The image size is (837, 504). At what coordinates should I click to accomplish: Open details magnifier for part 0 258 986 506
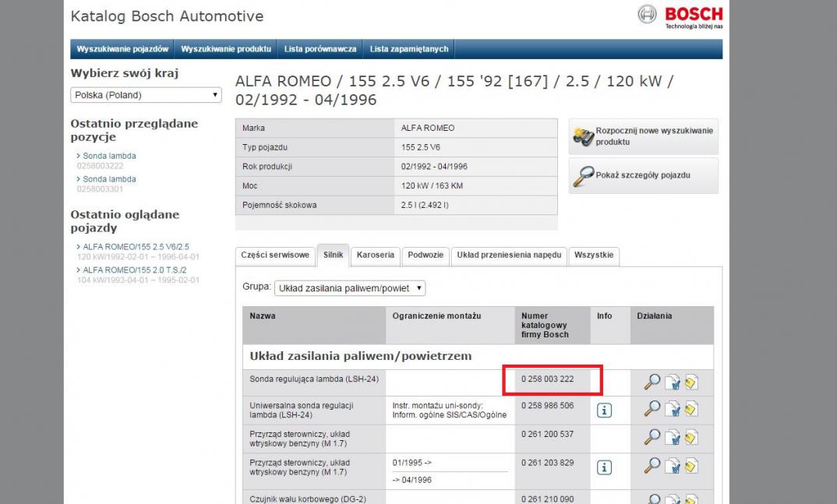(x=652, y=409)
